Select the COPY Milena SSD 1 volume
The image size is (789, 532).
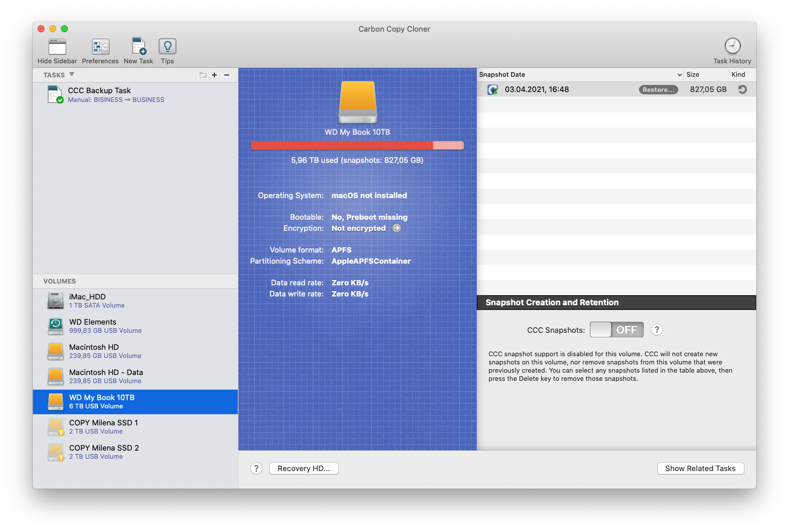pos(135,427)
